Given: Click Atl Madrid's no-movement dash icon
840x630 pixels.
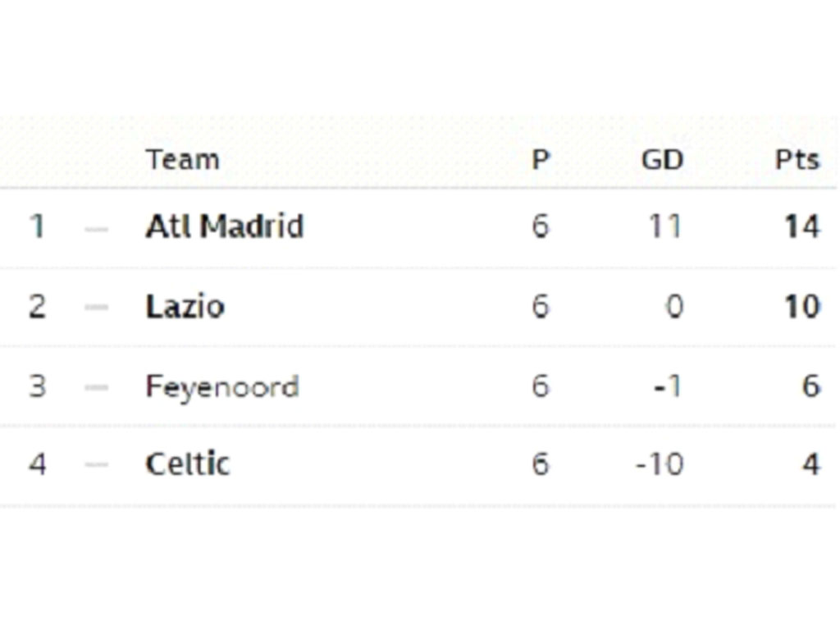Looking at the screenshot, I should (x=97, y=229).
